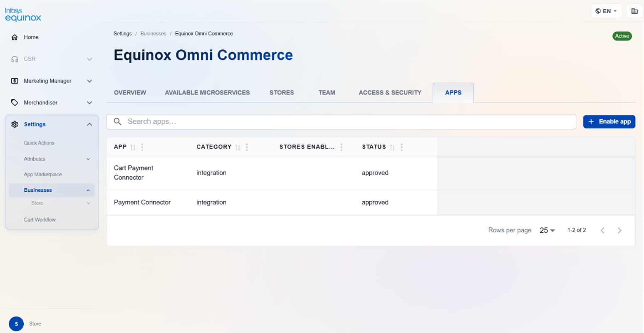
Task: Click the globe language icon
Action: pos(598,11)
